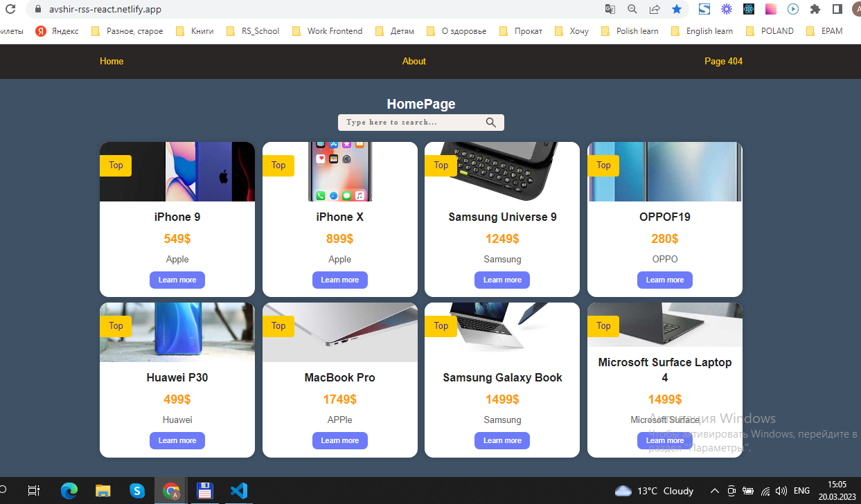Open the Home navigation link
Screen dimensions: 861x504
click(x=112, y=61)
